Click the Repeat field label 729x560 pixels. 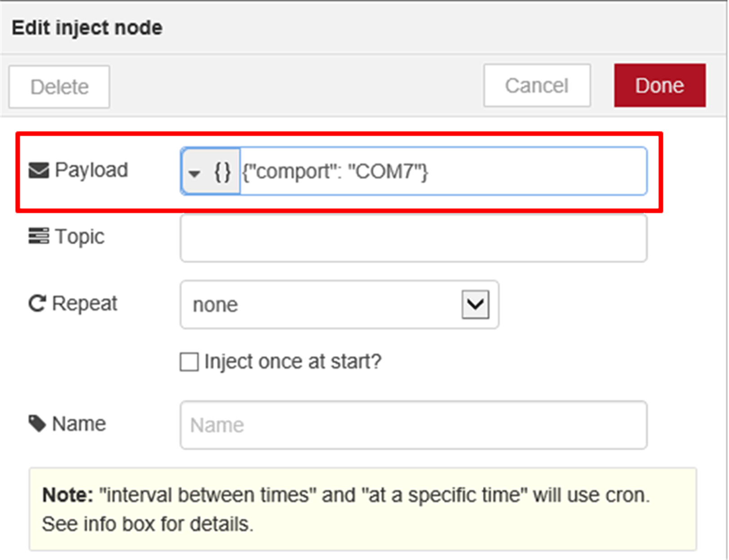(x=84, y=304)
